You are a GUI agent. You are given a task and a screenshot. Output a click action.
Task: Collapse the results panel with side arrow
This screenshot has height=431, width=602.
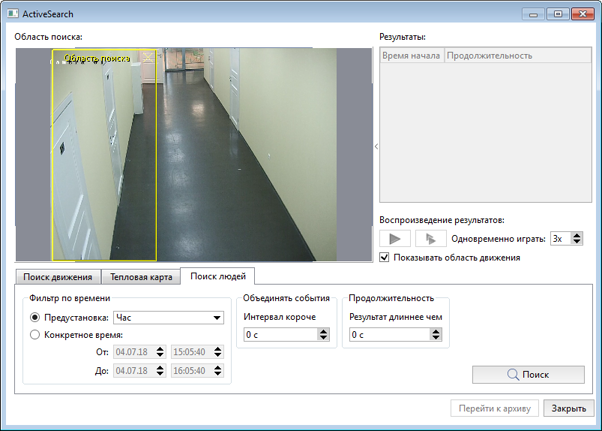click(376, 147)
